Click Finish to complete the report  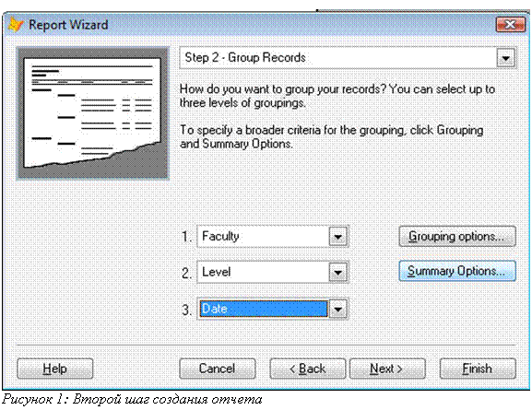point(478,369)
